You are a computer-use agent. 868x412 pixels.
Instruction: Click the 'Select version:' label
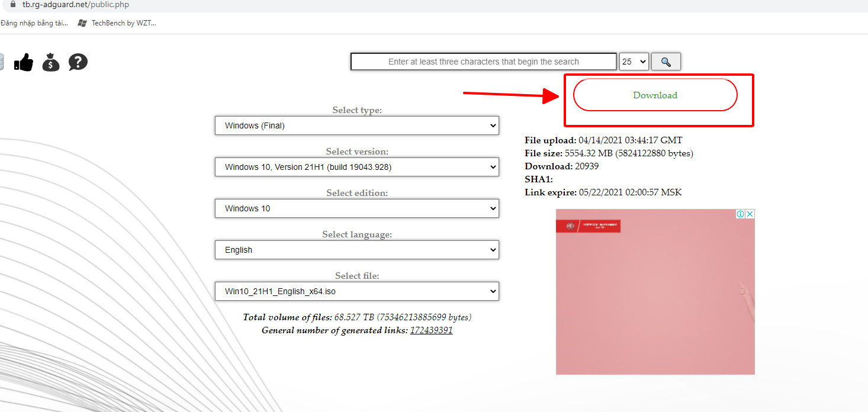click(x=357, y=152)
